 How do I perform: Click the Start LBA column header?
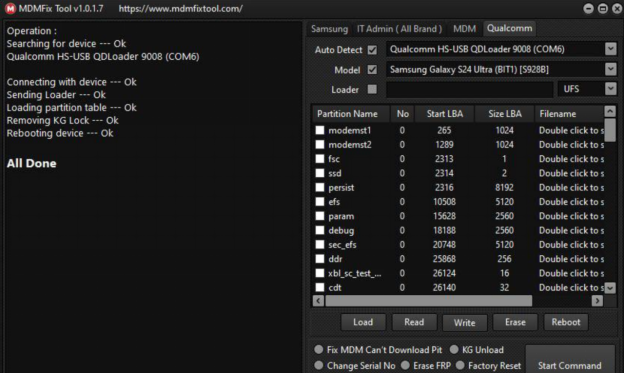coord(445,114)
